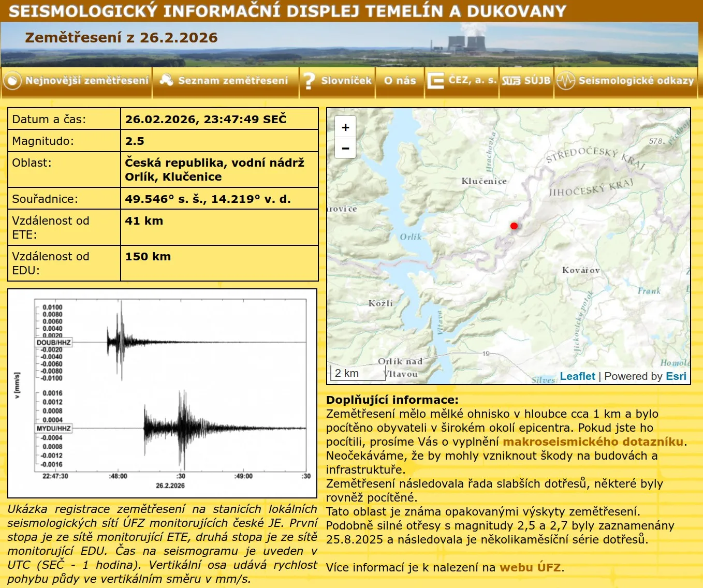The height and width of the screenshot is (588, 703).
Task: Open Slovníček from the navigation bar
Action: tap(346, 81)
